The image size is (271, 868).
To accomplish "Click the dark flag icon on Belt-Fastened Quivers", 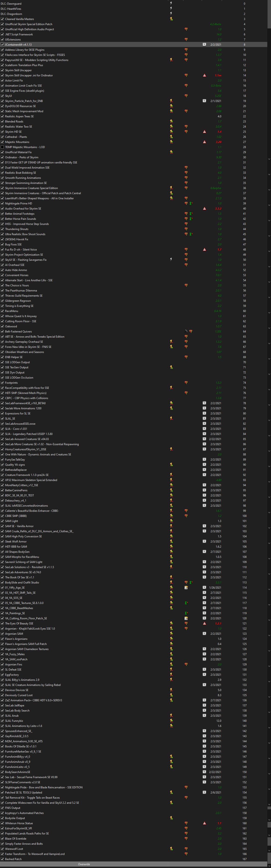I will [x=186, y=331].
